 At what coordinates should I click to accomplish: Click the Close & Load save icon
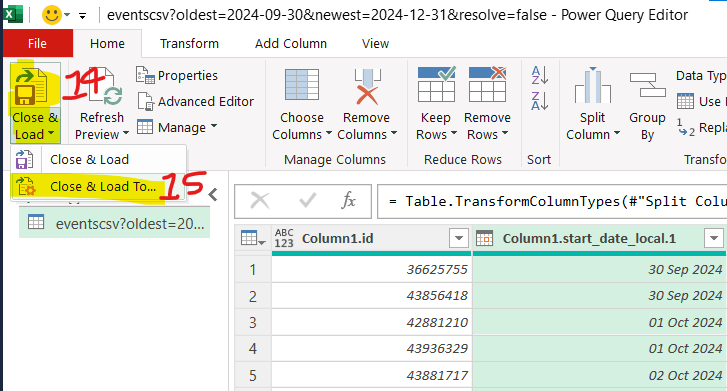pyautogui.click(x=31, y=87)
